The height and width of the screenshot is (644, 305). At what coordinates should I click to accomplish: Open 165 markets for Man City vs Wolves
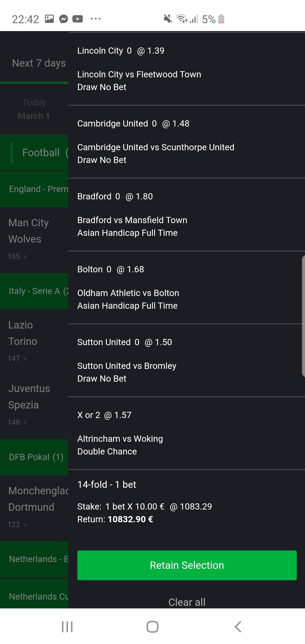[x=17, y=256]
